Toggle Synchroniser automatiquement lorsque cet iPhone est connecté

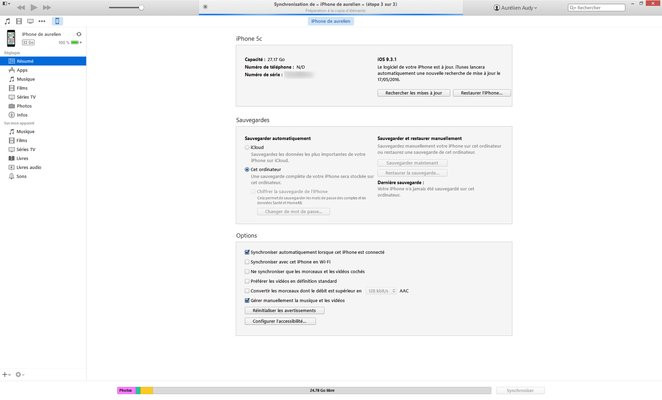click(247, 252)
